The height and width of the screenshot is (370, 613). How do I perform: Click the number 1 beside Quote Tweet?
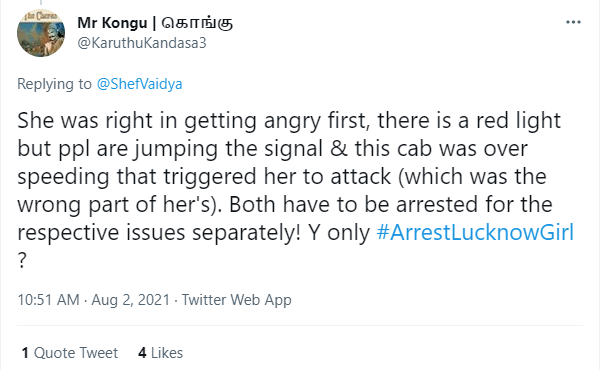[25, 353]
